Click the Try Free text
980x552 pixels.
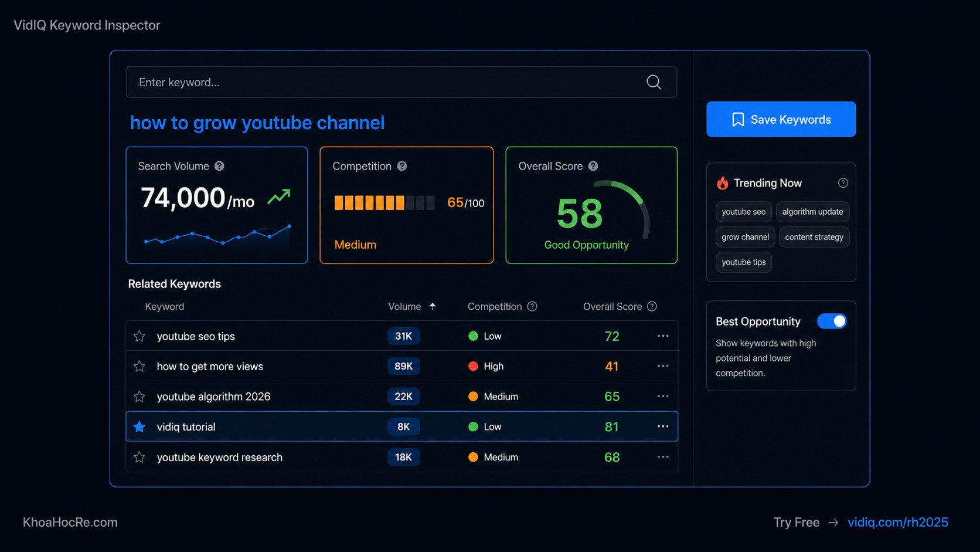pos(797,522)
